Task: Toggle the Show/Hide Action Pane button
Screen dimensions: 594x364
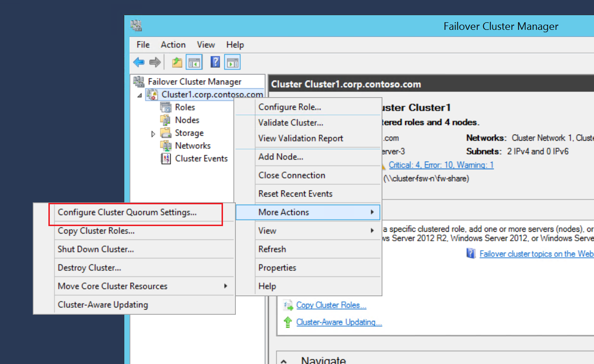Action: (232, 62)
